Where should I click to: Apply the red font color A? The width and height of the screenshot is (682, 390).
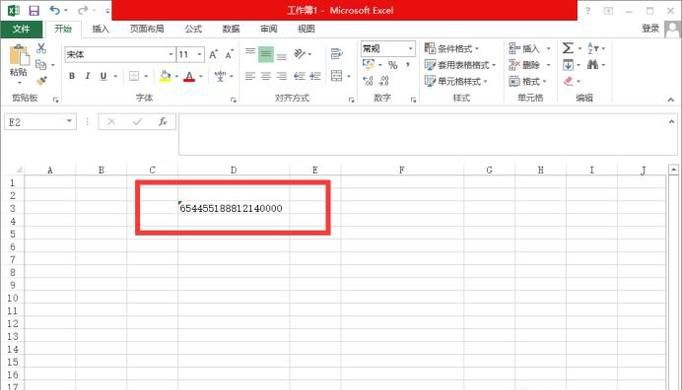pyautogui.click(x=189, y=77)
